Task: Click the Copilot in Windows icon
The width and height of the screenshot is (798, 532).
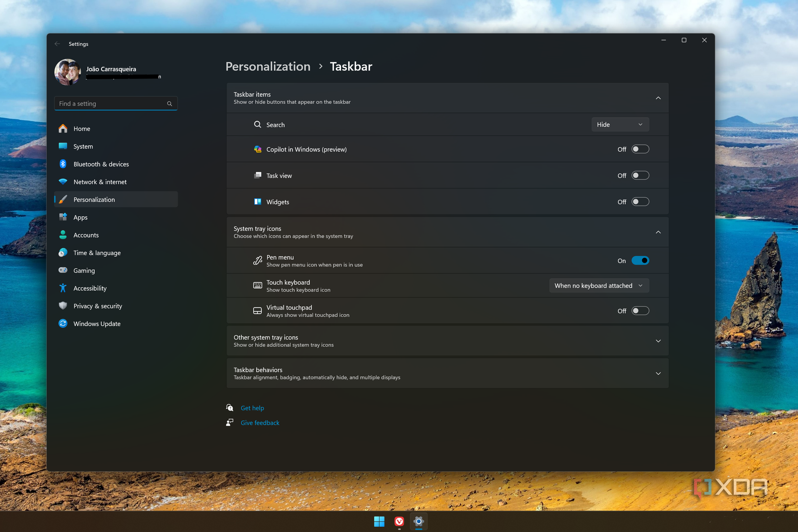Action: pos(258,149)
